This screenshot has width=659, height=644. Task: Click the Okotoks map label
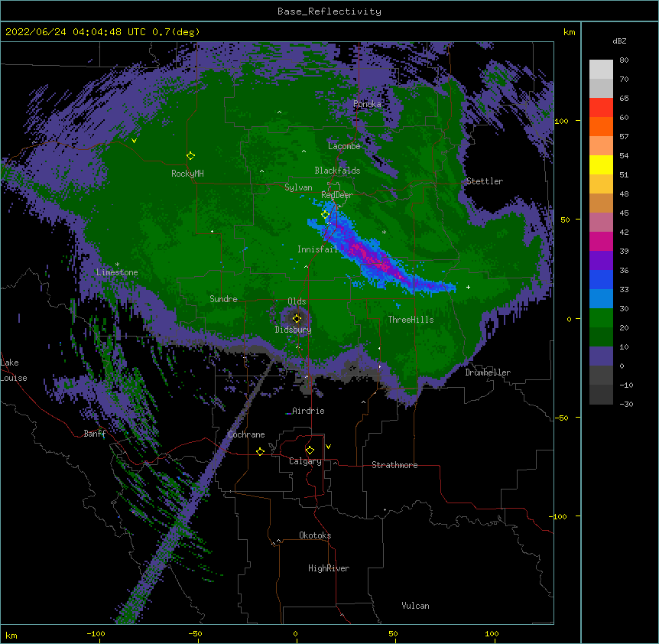pos(315,535)
